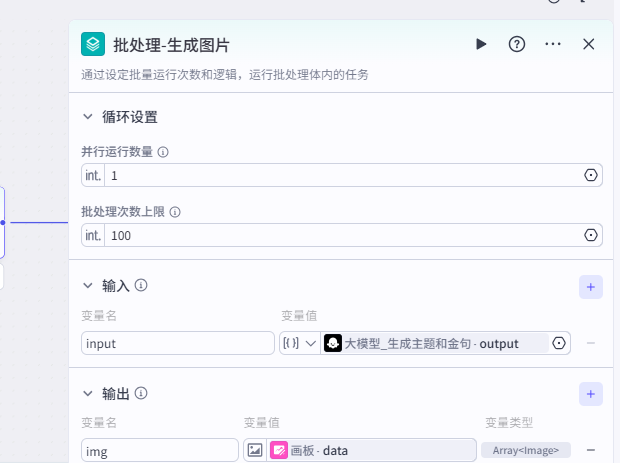Click the variable picker icon in 批处理次数上限 field
620x463 pixels.
[x=591, y=235]
